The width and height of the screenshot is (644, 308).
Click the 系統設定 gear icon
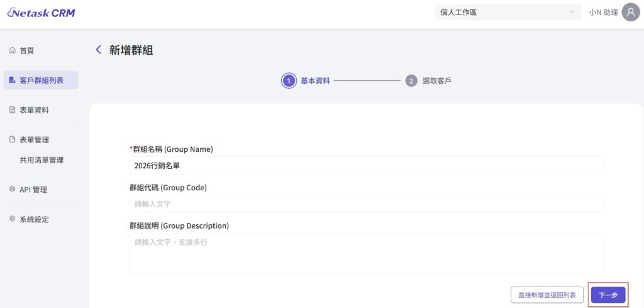(x=12, y=219)
